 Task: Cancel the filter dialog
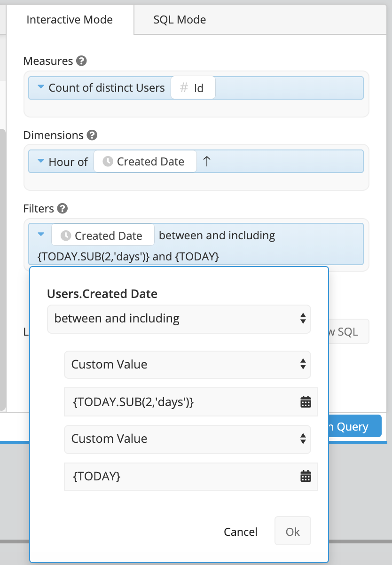point(241,532)
